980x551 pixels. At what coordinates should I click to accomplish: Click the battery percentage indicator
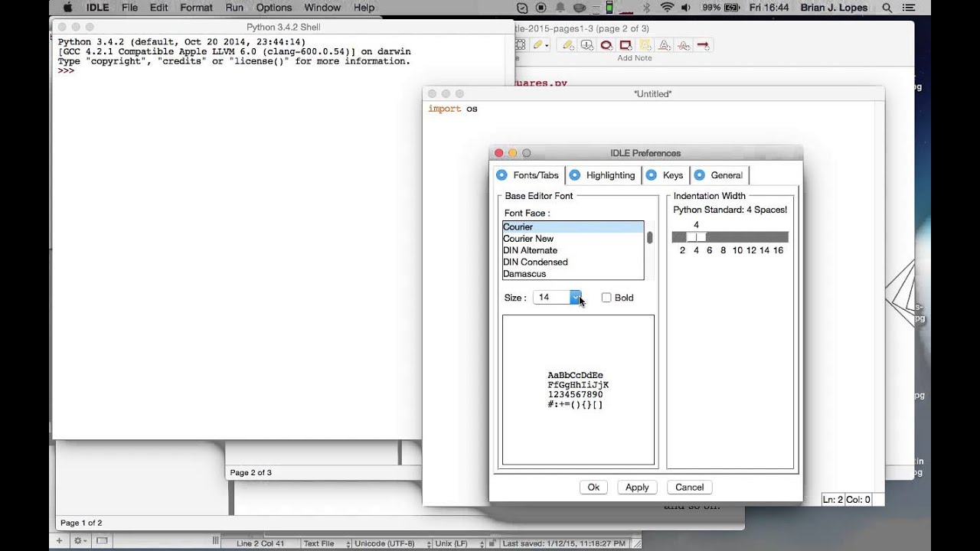coord(722,8)
